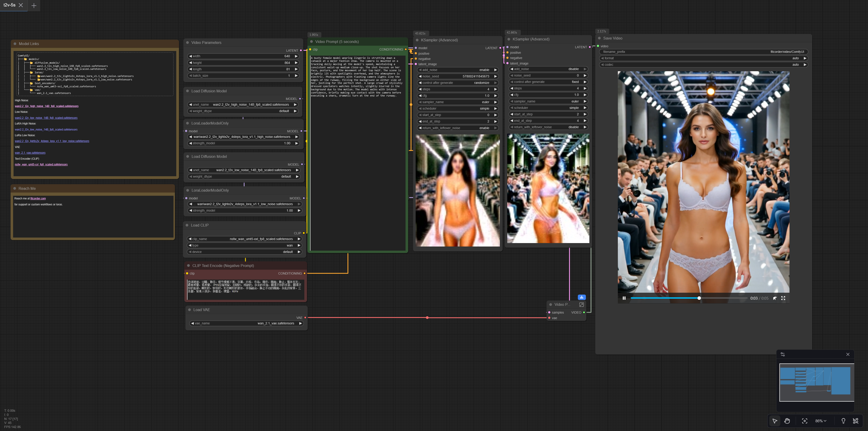Switch to the t2v-5s workflow tab
Screen dimensions: 868x431
coord(9,5)
